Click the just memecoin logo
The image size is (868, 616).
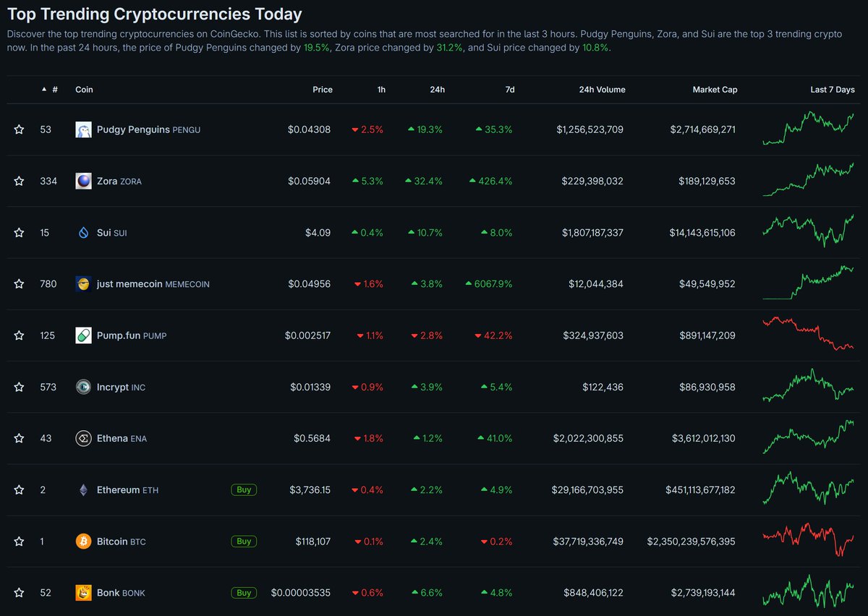click(x=83, y=284)
